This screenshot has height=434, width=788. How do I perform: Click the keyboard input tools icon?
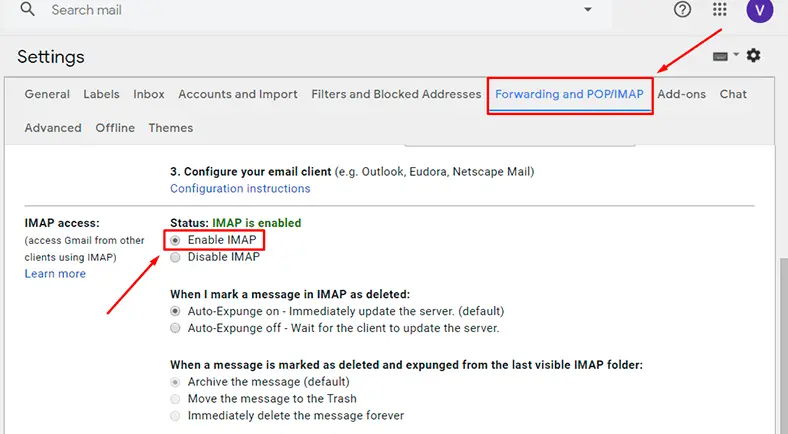click(720, 56)
